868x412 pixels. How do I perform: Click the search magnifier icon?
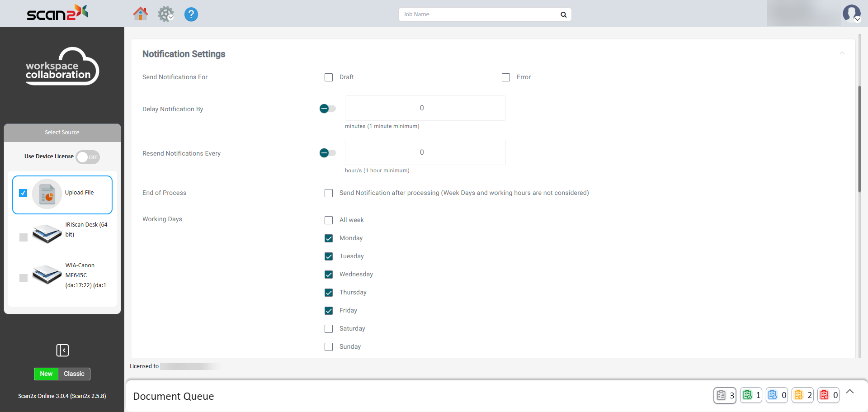[x=563, y=14]
